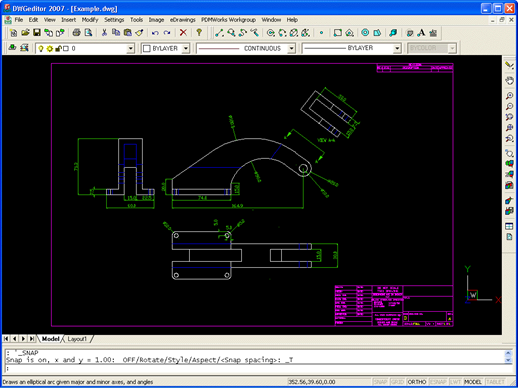Click the Paste clipboard icon
Viewport: 518px width, 388px height.
[128, 33]
